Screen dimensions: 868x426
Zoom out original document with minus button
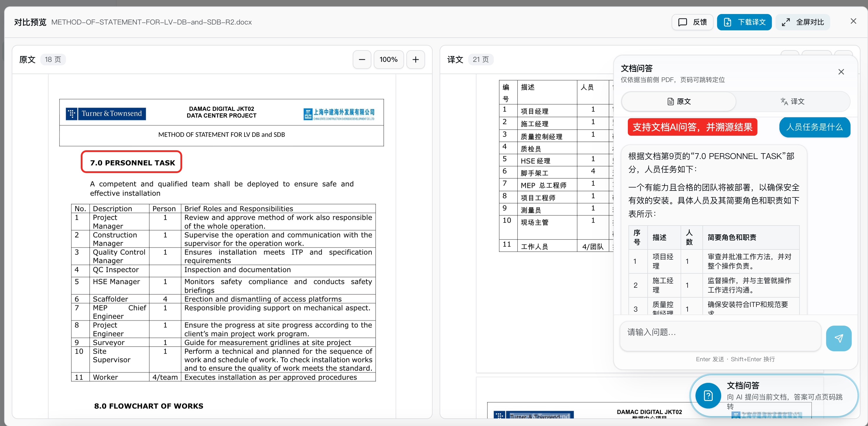[x=362, y=60]
